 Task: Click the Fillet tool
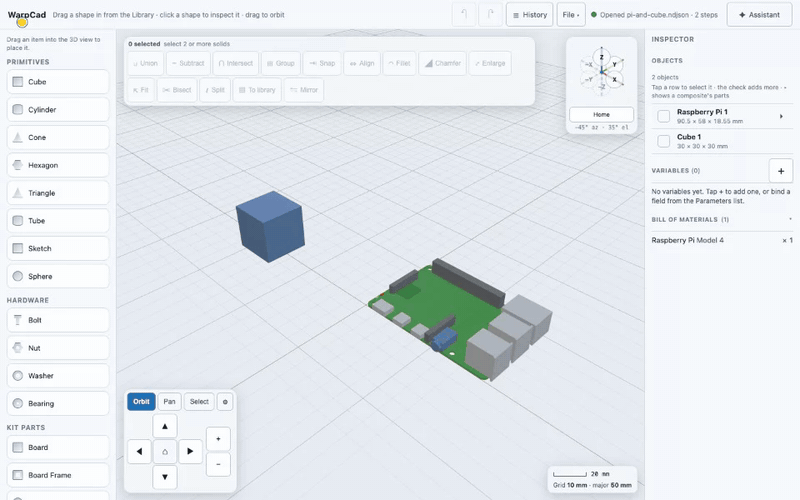coord(399,63)
